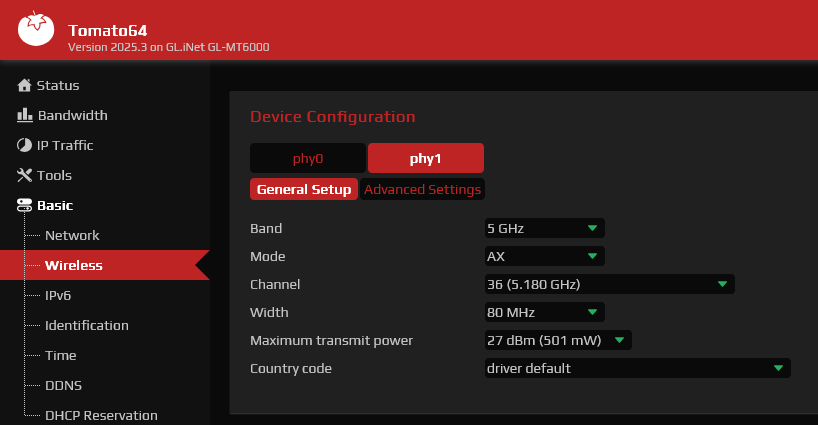Switch to the phy0 tab
This screenshot has width=818, height=425.
click(x=308, y=158)
